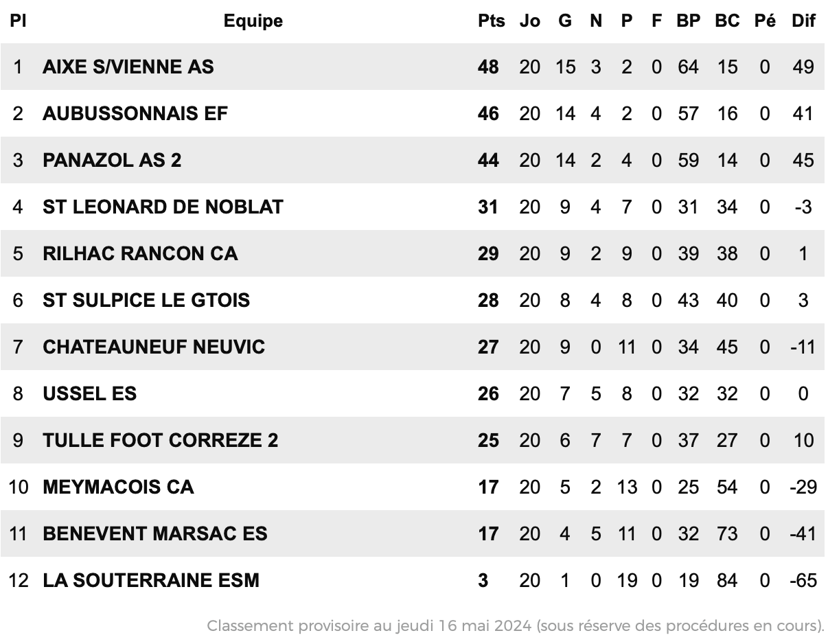Click ST LEONARD DE NOBLAT team name
Image resolution: width=828 pixels, height=644 pixels.
[163, 207]
